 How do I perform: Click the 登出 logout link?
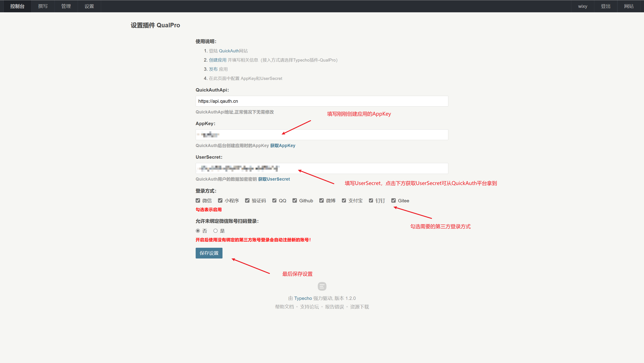(606, 6)
